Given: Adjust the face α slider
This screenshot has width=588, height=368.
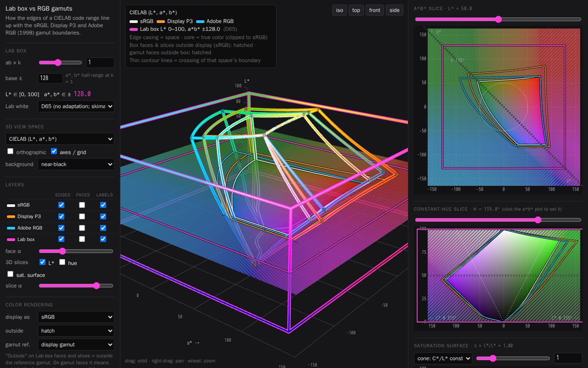Looking at the screenshot, I should pyautogui.click(x=76, y=251).
